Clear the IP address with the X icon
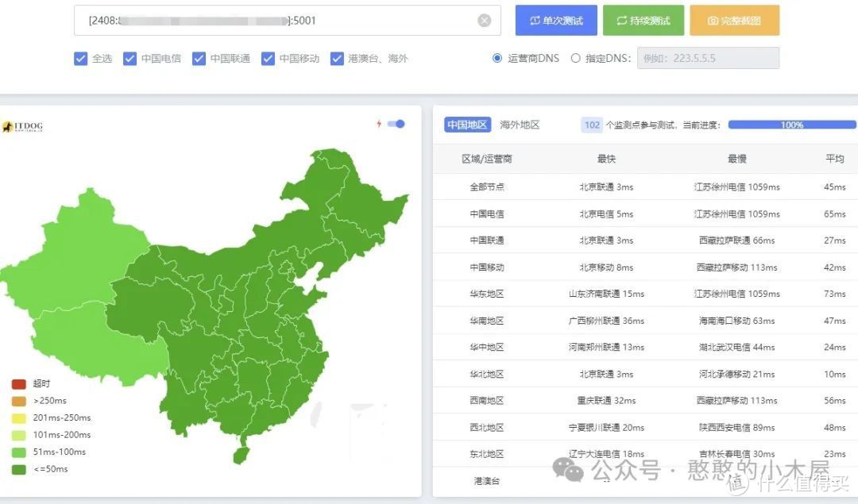This screenshot has width=858, height=504. 484,21
